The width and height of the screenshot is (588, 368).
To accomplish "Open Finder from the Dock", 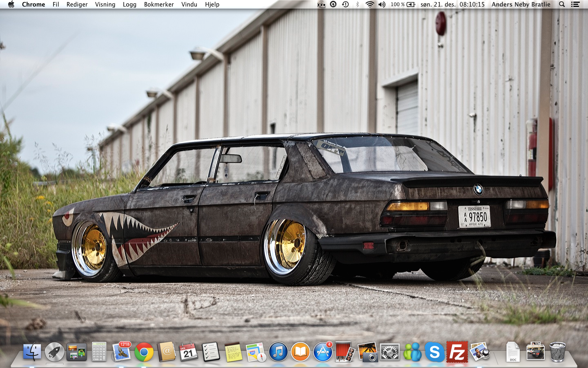I will click(x=32, y=352).
